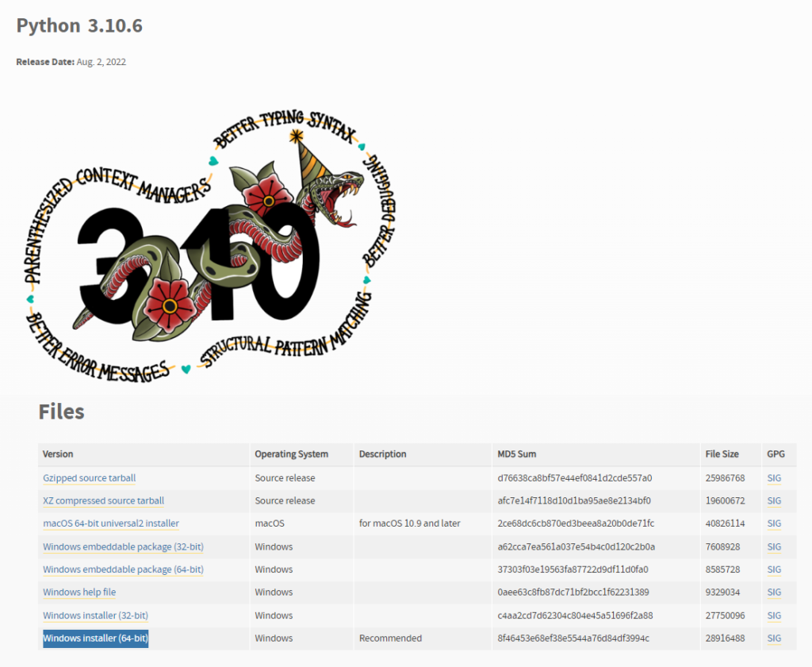Click file size 7608928

coord(722,547)
